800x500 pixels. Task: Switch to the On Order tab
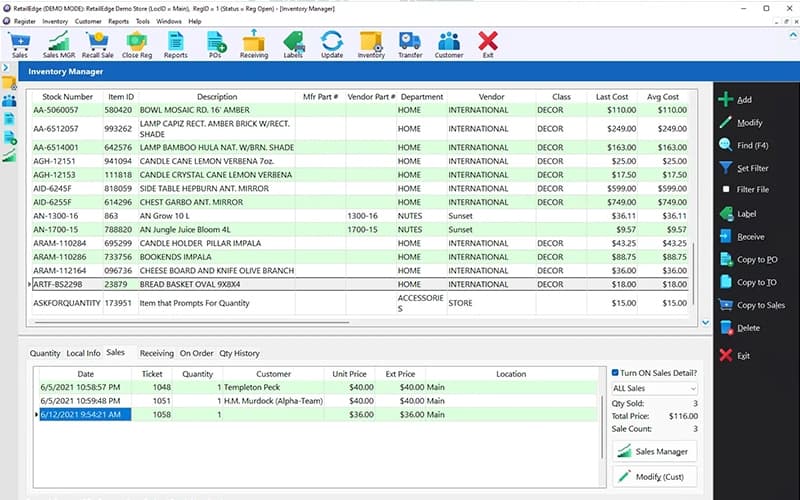[196, 353]
